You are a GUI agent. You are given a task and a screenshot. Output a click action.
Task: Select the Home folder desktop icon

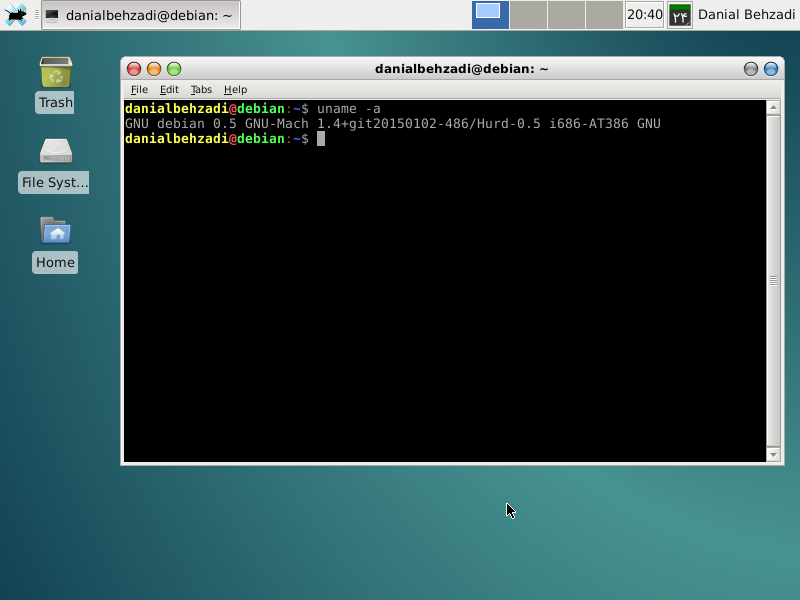[55, 245]
